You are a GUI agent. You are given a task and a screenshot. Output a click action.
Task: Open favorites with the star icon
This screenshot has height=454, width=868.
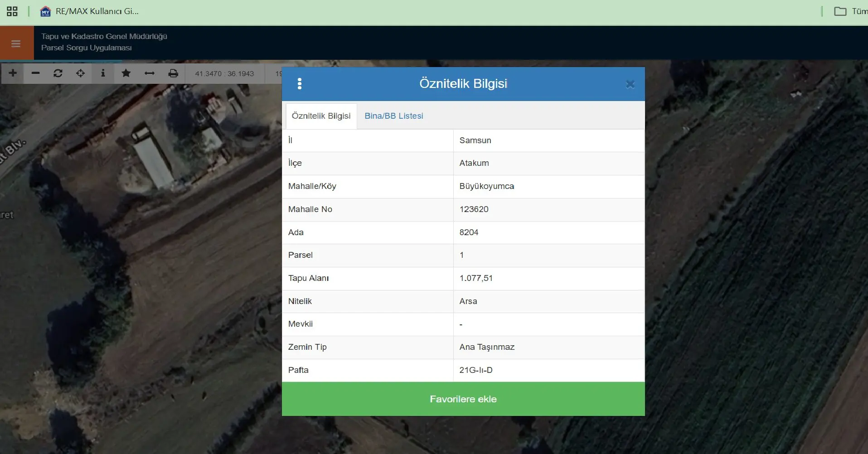126,73
